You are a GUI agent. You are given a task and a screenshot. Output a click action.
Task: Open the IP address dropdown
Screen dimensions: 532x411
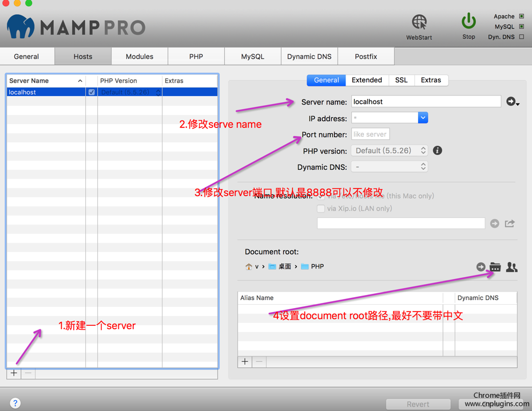pyautogui.click(x=423, y=118)
